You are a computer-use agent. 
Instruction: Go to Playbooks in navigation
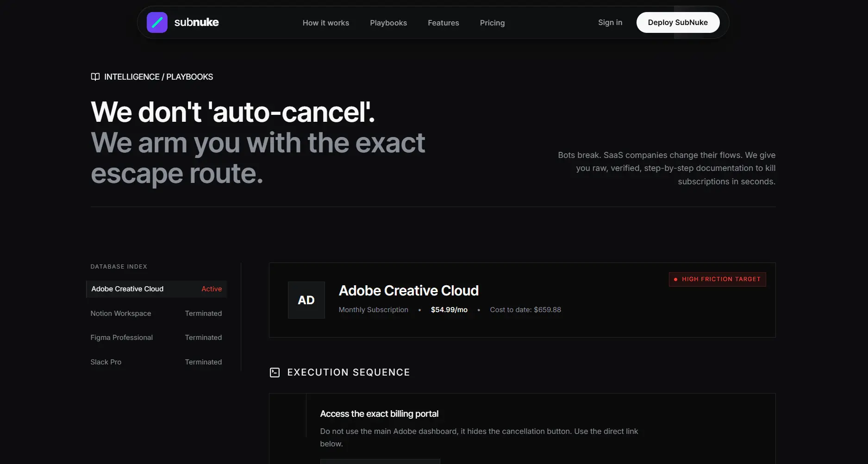(x=388, y=23)
